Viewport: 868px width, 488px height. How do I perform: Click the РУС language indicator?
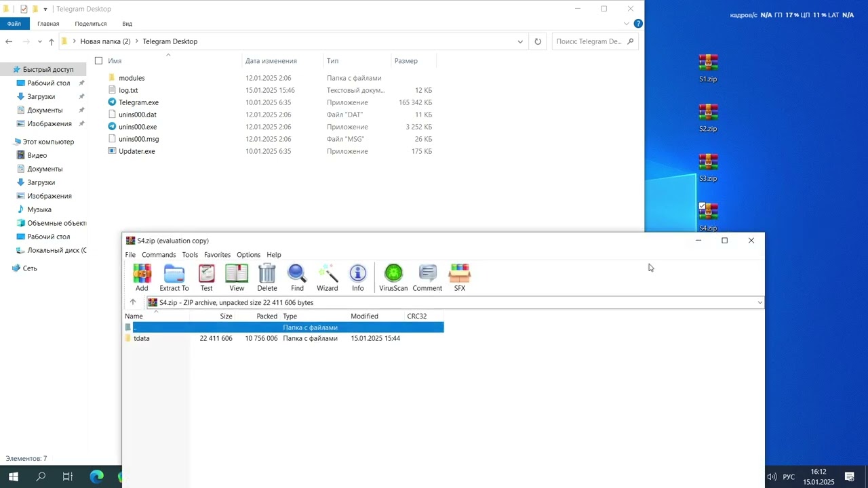coord(789,477)
